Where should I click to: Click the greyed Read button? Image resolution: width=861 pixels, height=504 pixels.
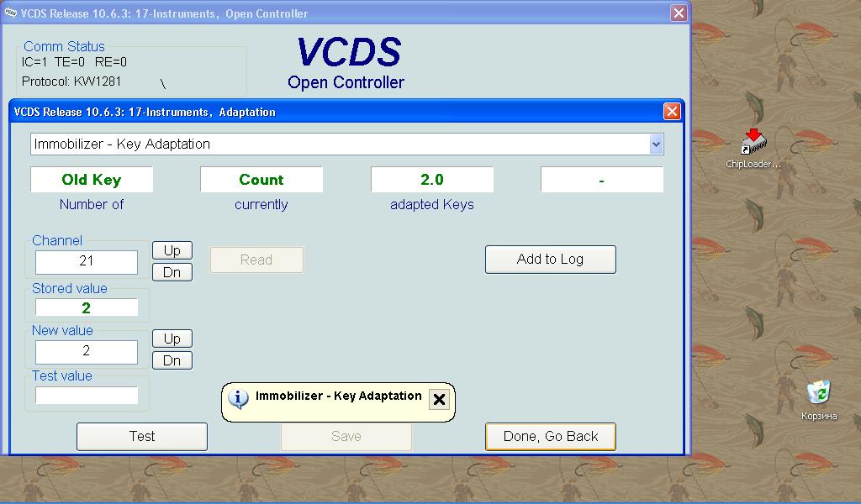coord(256,260)
